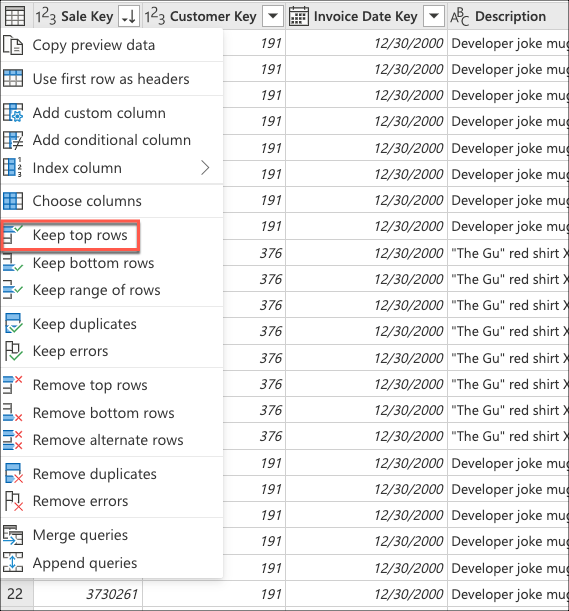Choose Add conditional column
Screen dimensions: 569x611
click(x=112, y=140)
